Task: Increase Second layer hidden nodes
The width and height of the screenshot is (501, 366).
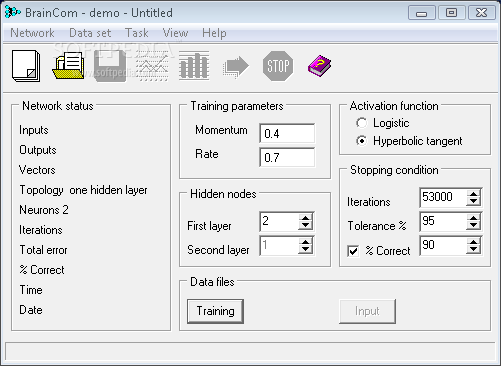Action: (305, 242)
